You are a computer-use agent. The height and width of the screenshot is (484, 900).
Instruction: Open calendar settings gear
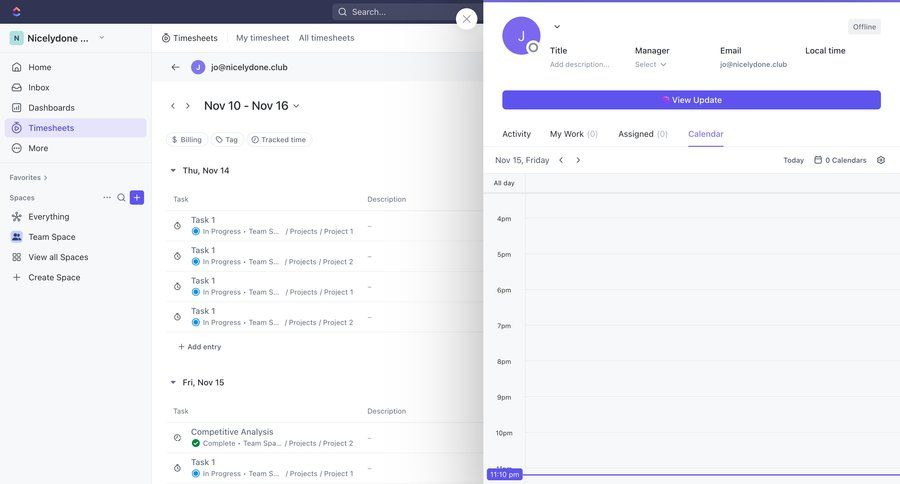pyautogui.click(x=881, y=160)
